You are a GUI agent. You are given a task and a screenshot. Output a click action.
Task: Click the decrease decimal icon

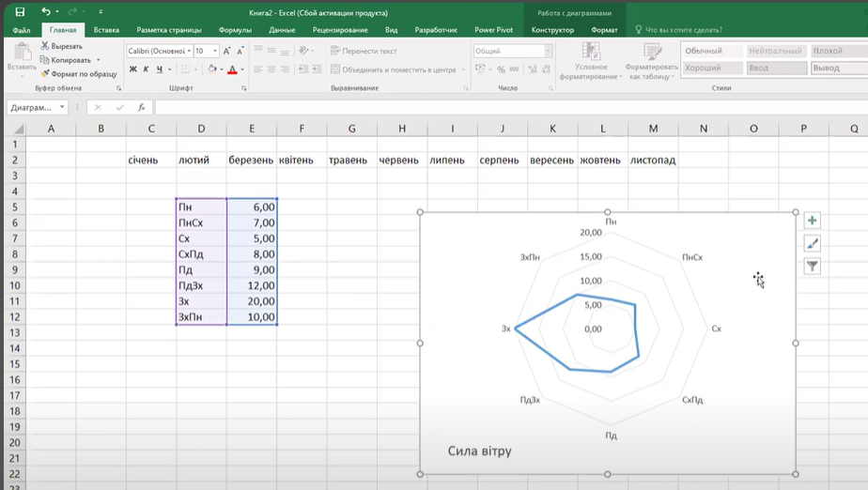click(546, 69)
